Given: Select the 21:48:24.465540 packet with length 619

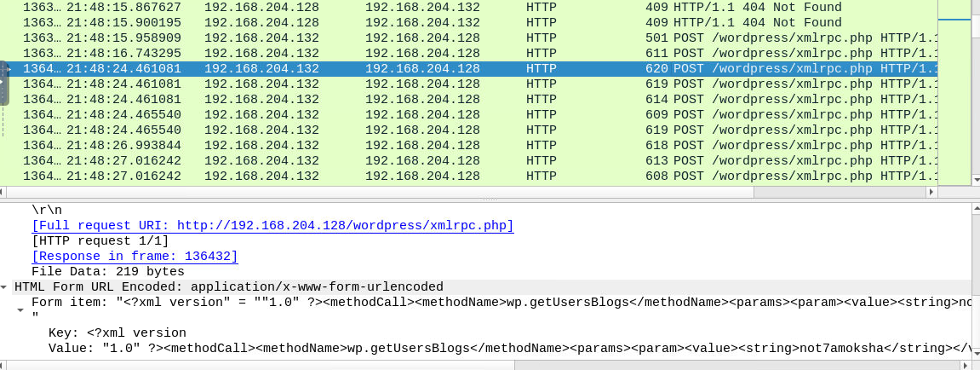Looking at the screenshot, I should tap(469, 130).
